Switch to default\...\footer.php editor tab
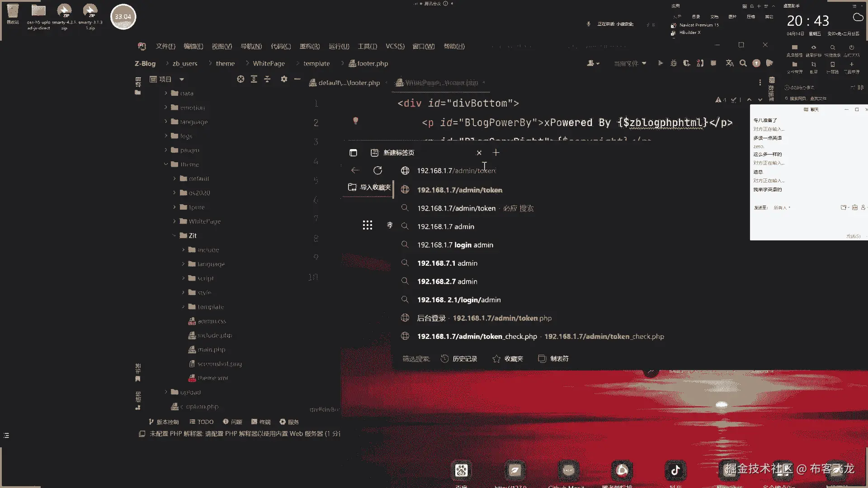 tap(349, 83)
